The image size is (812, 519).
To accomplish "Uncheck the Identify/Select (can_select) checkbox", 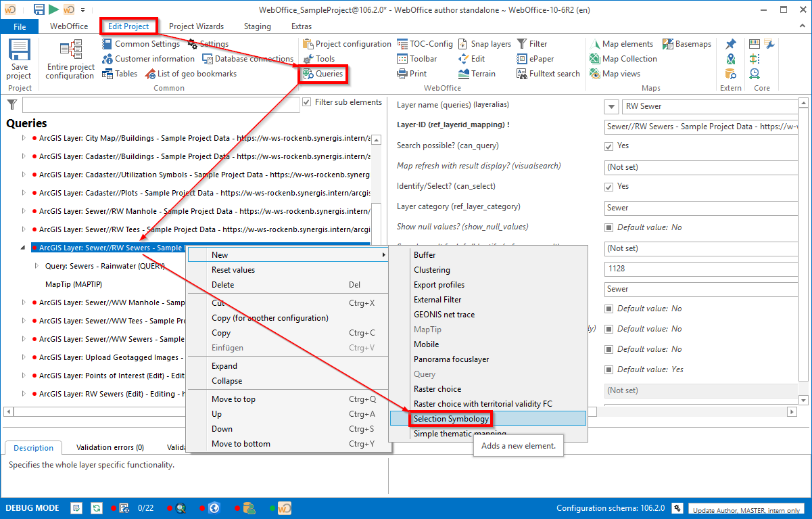I will [x=608, y=187].
